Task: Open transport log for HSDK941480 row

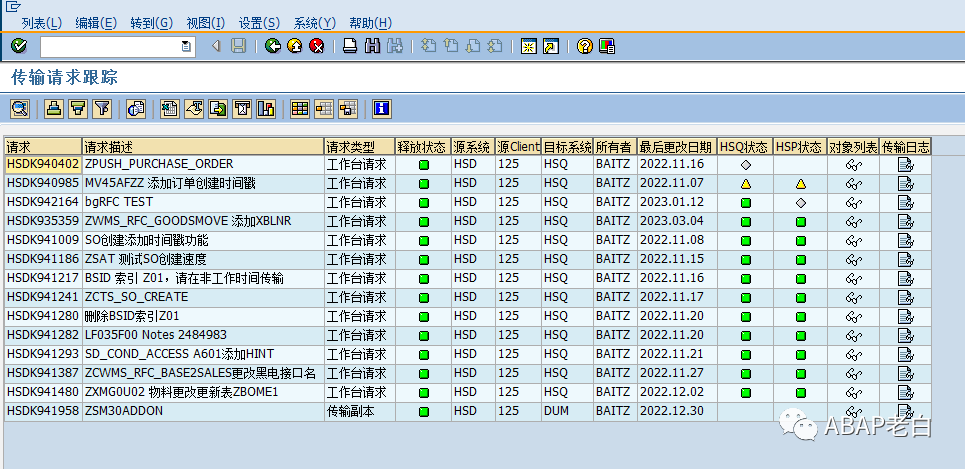Action: click(x=905, y=392)
